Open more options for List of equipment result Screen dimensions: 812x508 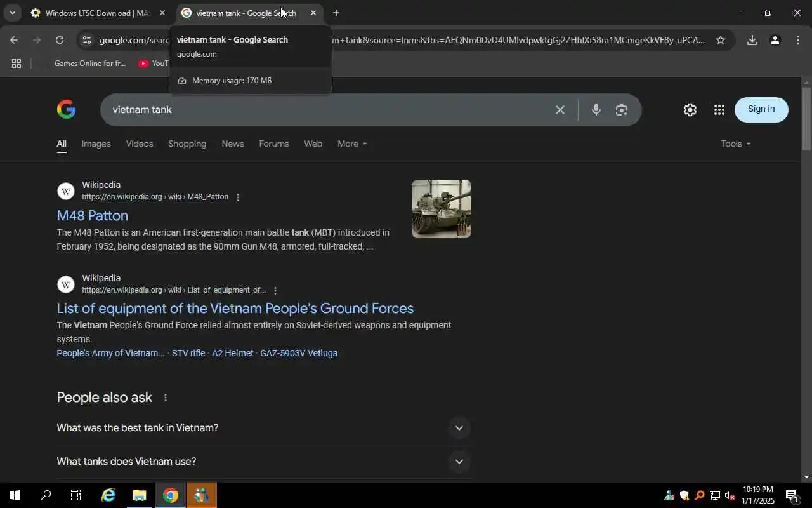275,291
